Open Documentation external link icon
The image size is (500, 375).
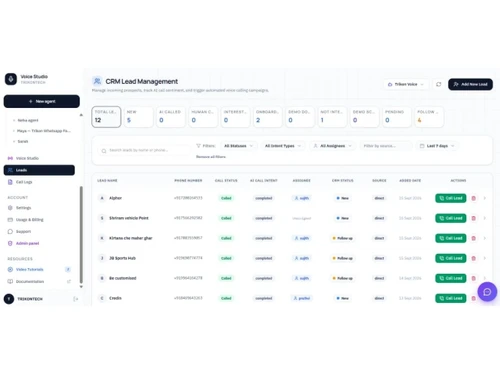click(x=69, y=281)
